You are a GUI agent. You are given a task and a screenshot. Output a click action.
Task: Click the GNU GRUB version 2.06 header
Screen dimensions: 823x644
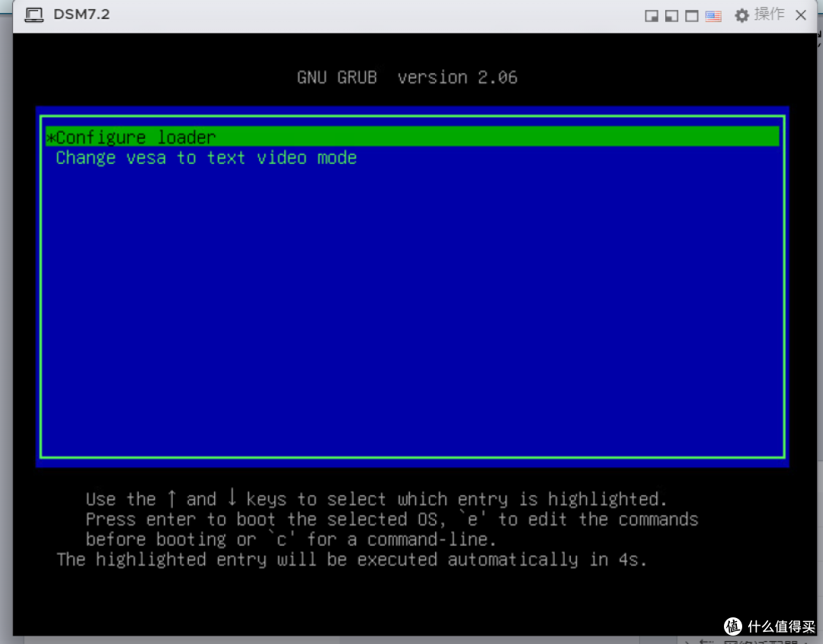(x=407, y=78)
